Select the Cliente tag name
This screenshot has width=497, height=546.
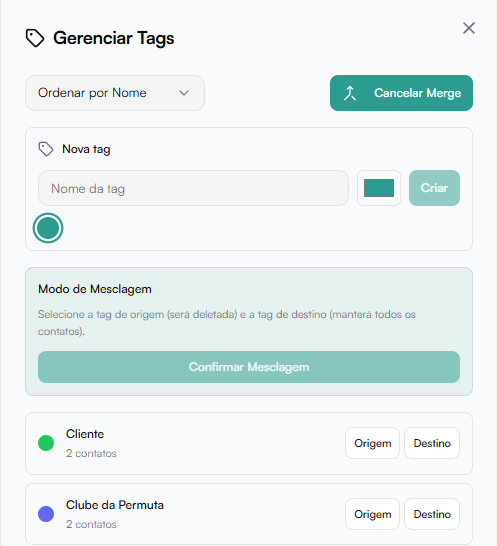(85, 434)
